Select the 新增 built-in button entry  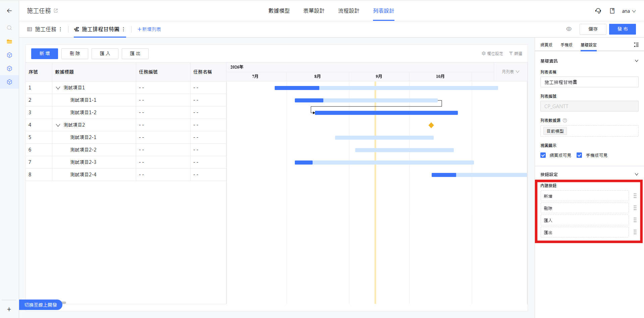coord(585,196)
